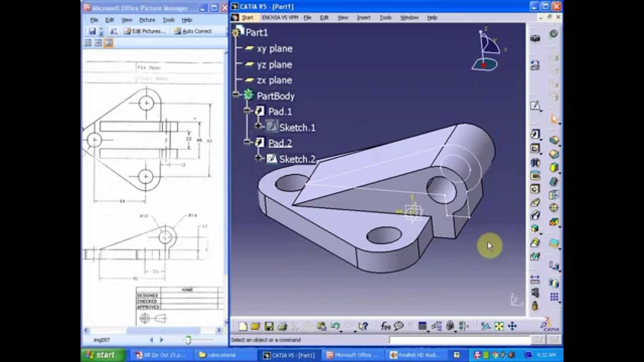The width and height of the screenshot is (644, 362).
Task: Click the Open folder icon in CATIA
Action: click(256, 326)
